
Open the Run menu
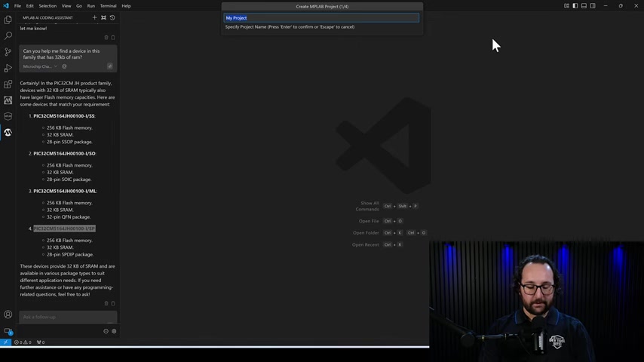pyautogui.click(x=90, y=6)
